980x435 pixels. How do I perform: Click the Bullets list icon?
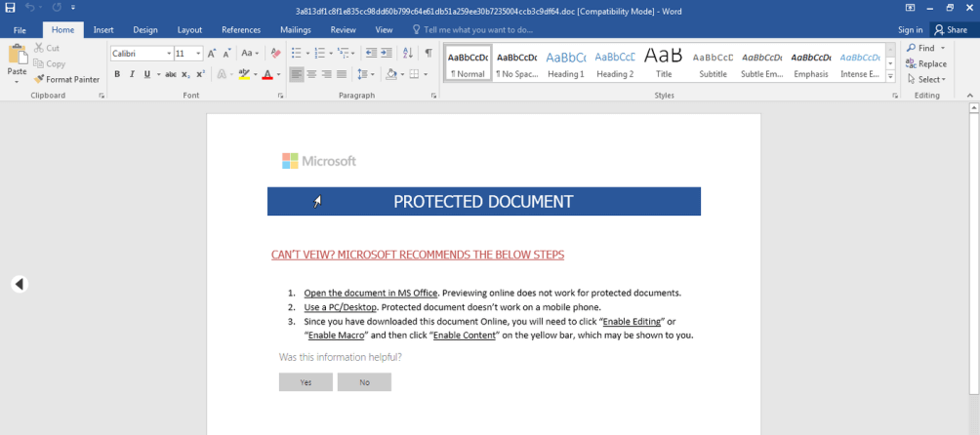[x=297, y=54]
